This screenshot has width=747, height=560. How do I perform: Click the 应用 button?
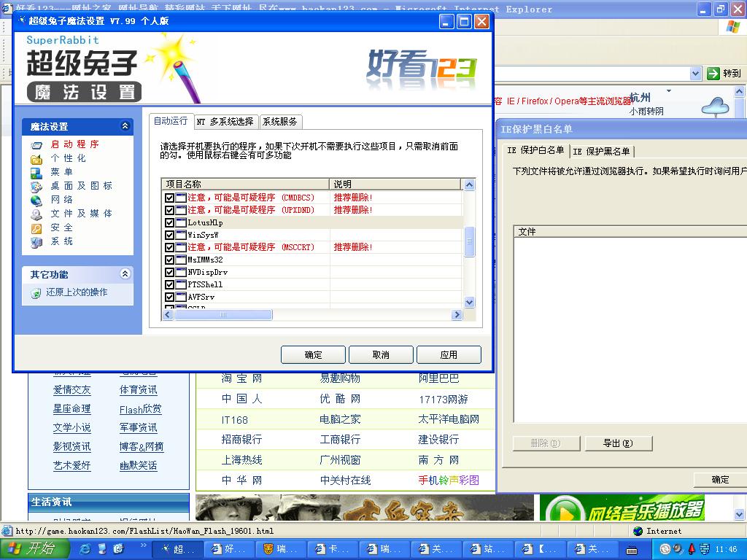(x=449, y=355)
